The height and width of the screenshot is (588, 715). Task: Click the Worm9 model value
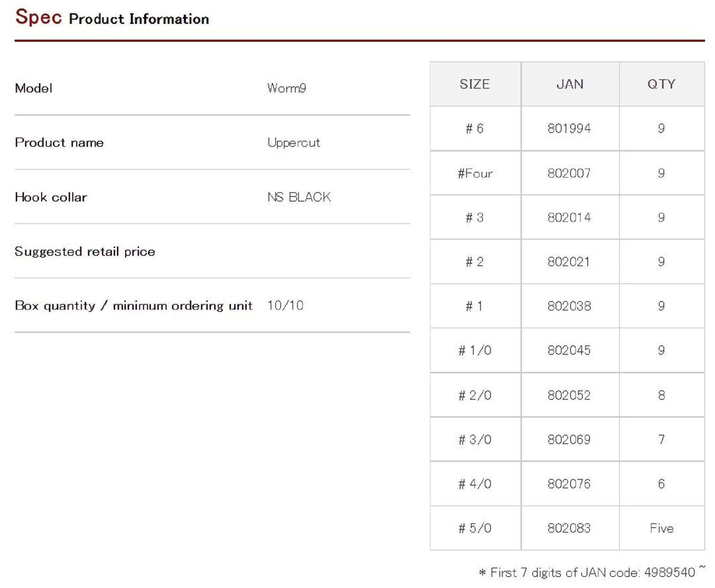(x=286, y=88)
